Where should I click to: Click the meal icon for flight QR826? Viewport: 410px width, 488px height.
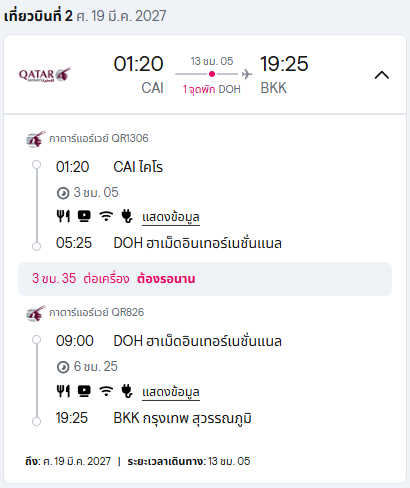(63, 391)
